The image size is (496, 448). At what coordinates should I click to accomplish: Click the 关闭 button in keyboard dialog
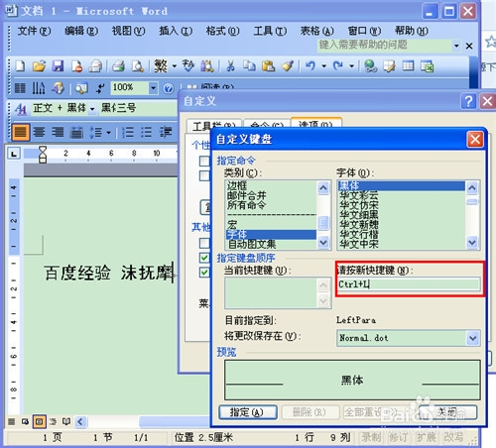[x=447, y=412]
